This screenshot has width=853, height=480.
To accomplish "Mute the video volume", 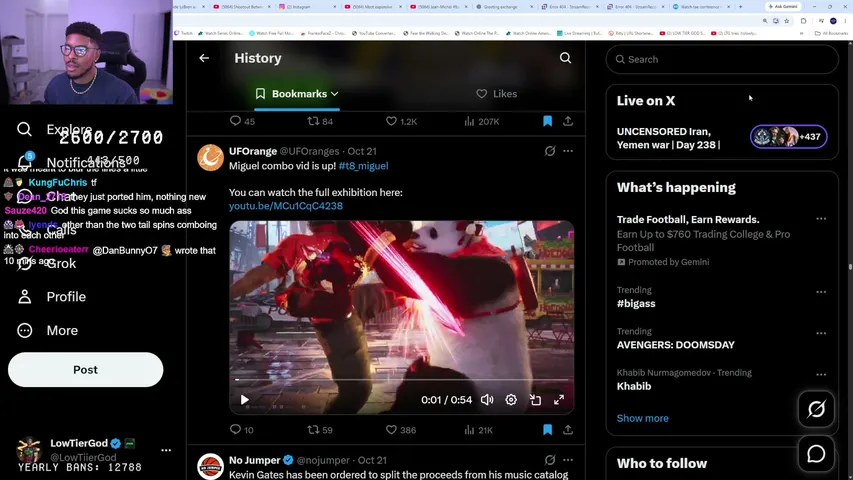I will 487,400.
